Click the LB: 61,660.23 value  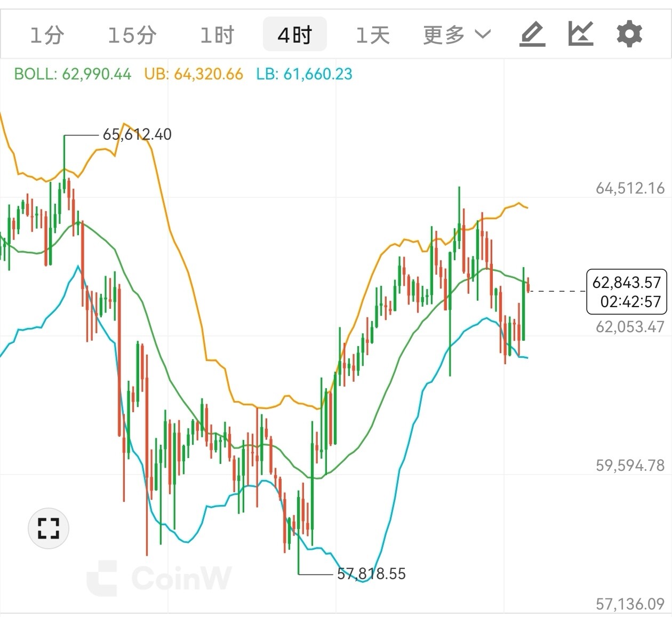click(305, 74)
